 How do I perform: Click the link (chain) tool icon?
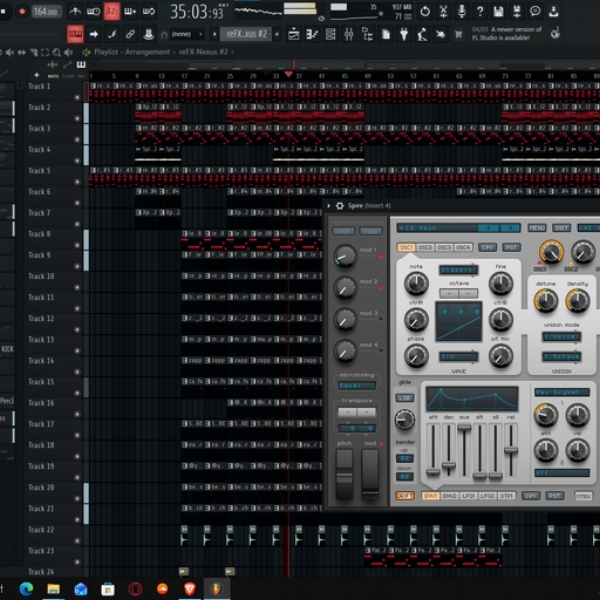coord(130,34)
